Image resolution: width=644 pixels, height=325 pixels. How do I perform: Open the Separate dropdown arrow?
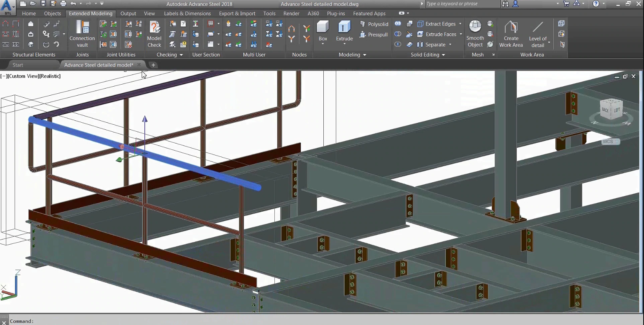(450, 45)
